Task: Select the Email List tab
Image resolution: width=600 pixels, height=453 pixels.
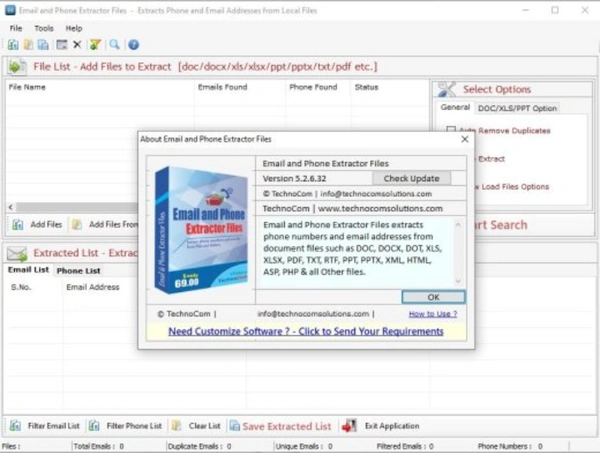Action: tap(29, 270)
